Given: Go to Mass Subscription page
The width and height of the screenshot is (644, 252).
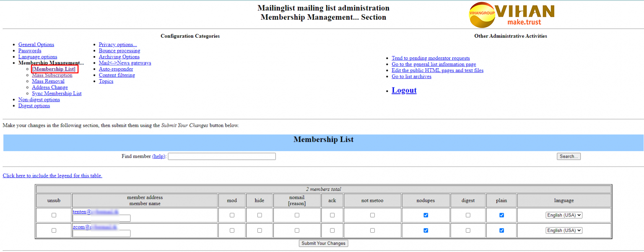Looking at the screenshot, I should coord(52,75).
